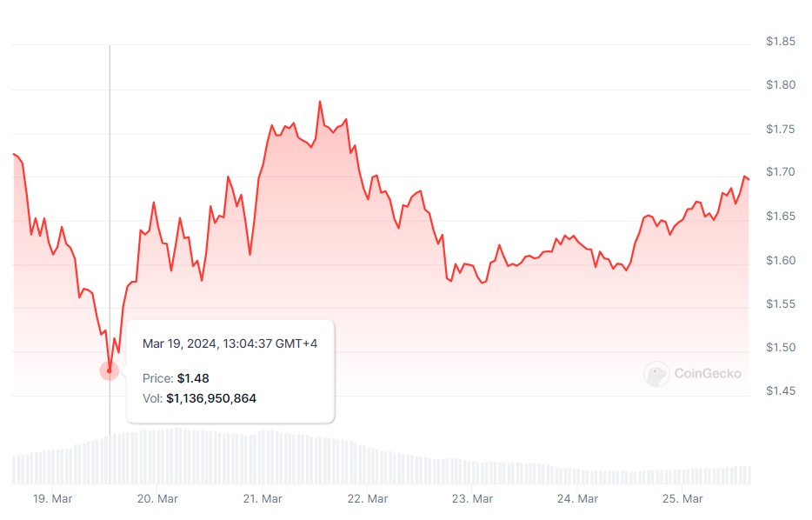Click the tooltip volume value $1,136,950,864
The width and height of the screenshot is (812, 520).
coord(211,398)
